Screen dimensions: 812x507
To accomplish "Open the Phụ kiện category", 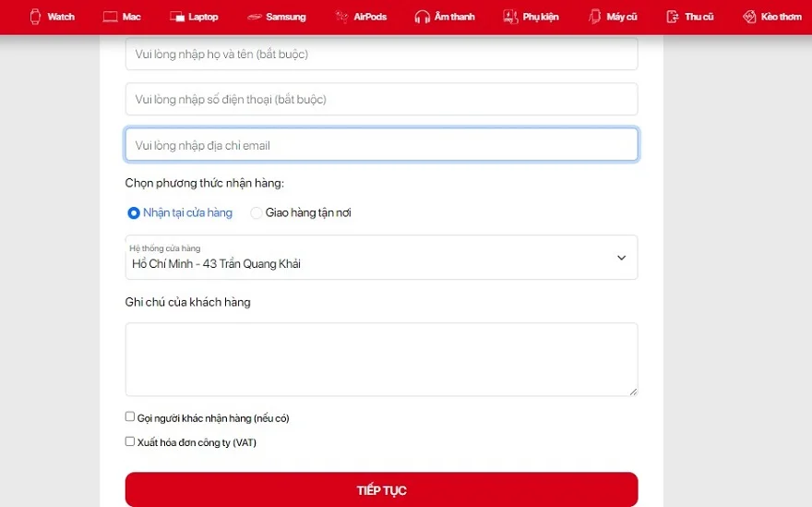I will (541, 17).
